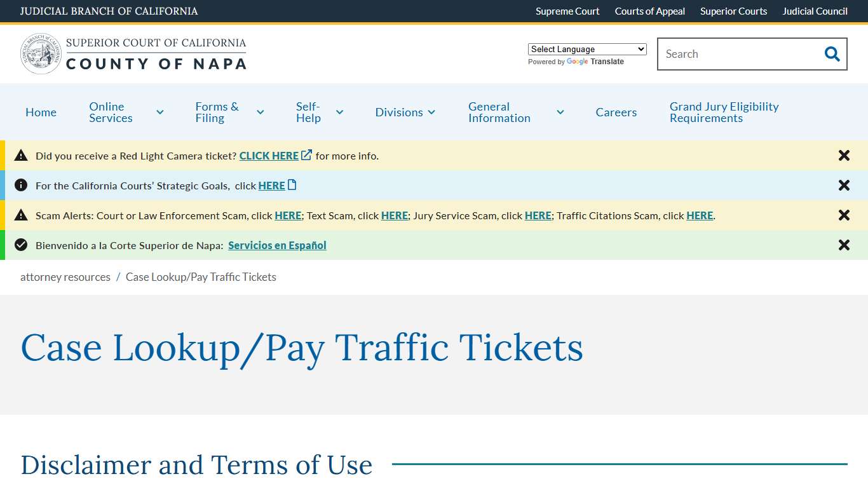Dismiss the Red Light Camera alert

coord(844,155)
